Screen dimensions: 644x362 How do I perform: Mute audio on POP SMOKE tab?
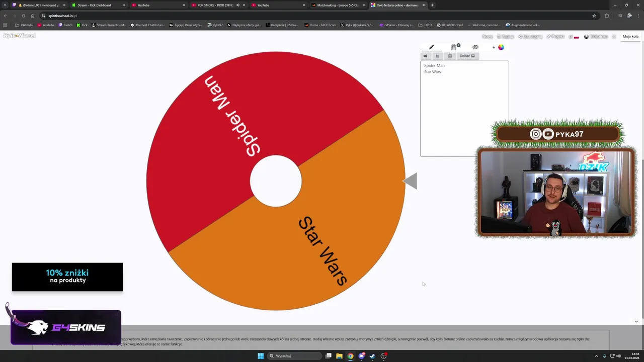point(238,5)
